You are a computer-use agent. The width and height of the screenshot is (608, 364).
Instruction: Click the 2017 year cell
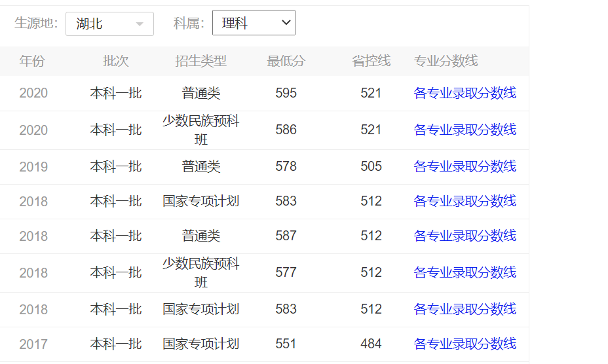click(33, 344)
